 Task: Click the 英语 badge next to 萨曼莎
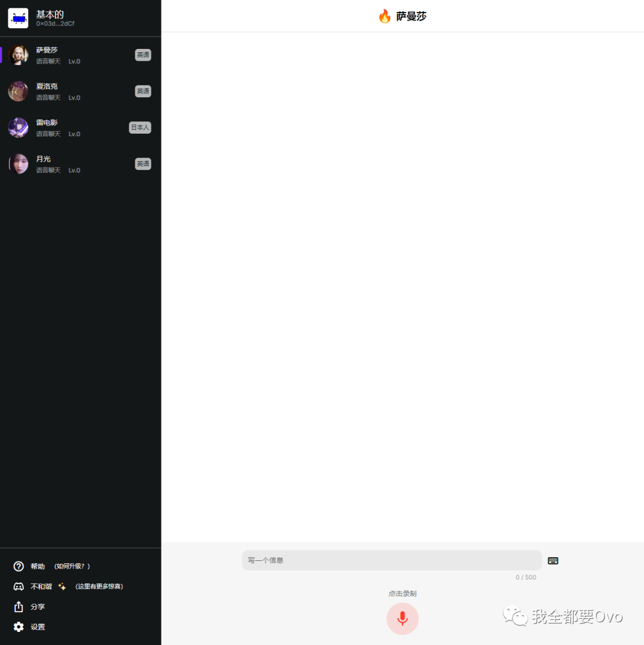pyautogui.click(x=143, y=54)
